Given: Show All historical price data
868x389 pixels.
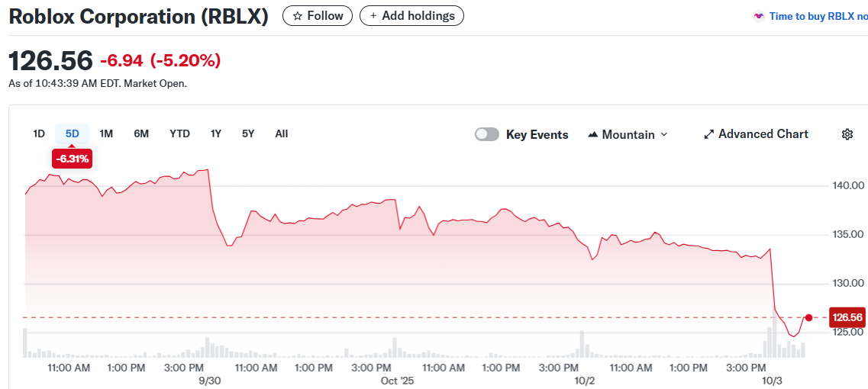Looking at the screenshot, I should pyautogui.click(x=282, y=134).
